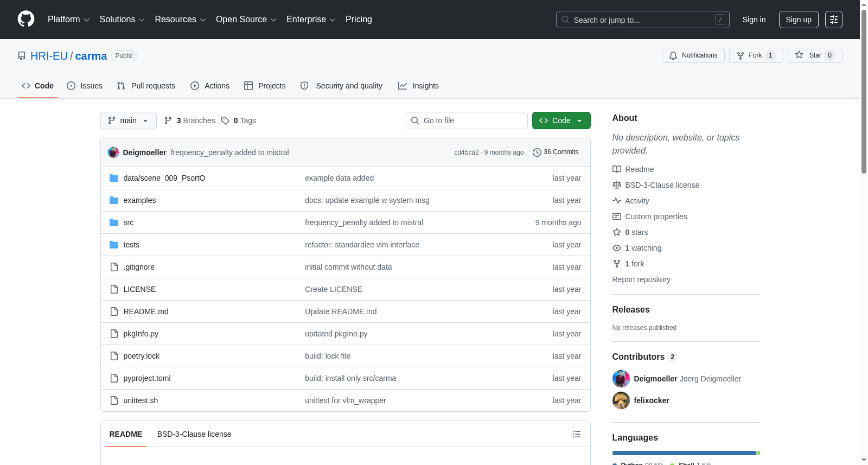
Task: Click the folder icon next to src
Action: click(x=114, y=222)
